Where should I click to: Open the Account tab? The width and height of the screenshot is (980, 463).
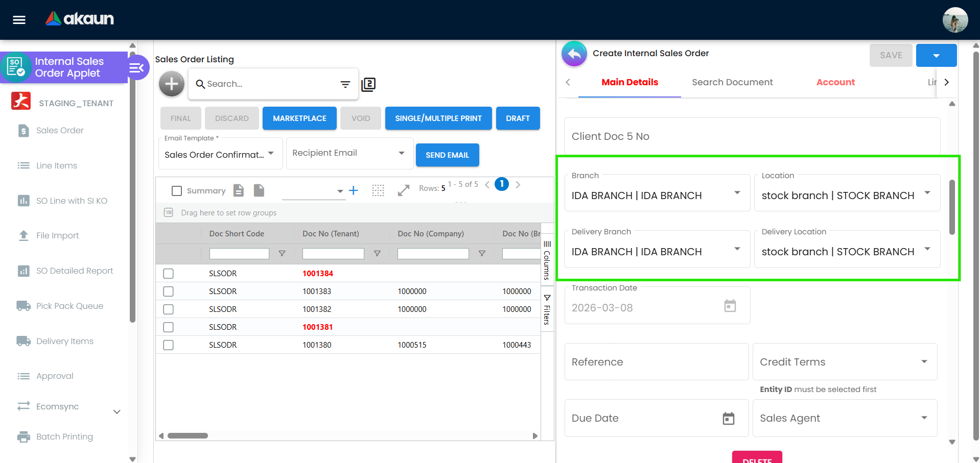tap(835, 82)
